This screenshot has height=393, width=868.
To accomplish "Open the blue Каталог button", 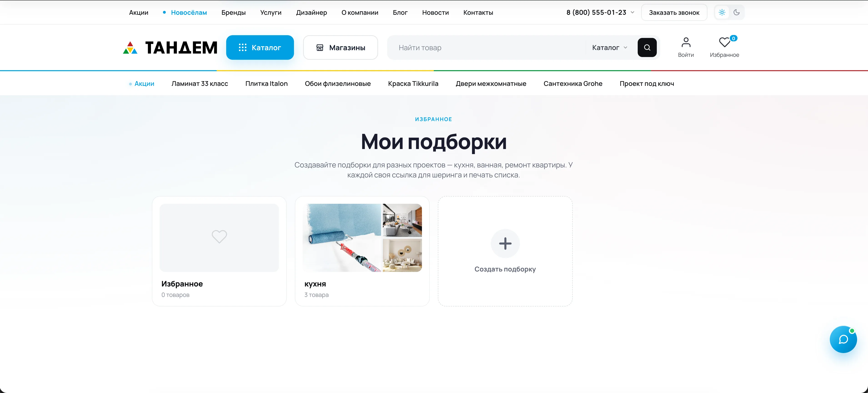I will click(260, 47).
